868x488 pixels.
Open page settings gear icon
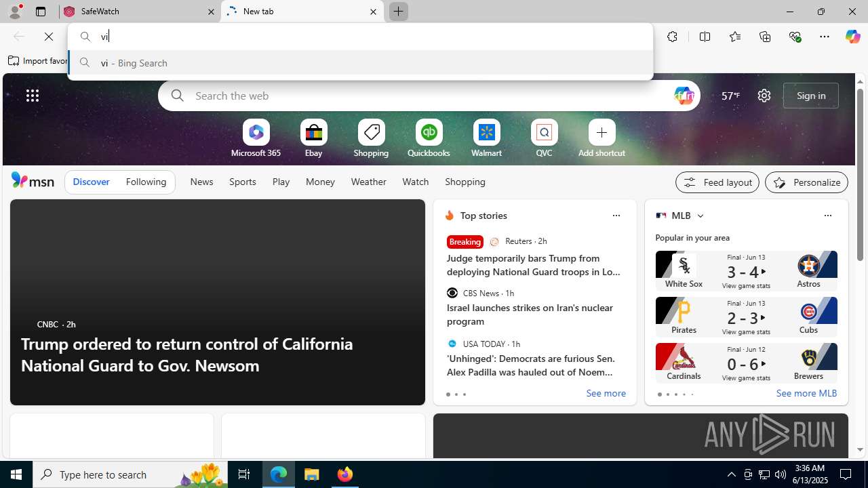[764, 96]
